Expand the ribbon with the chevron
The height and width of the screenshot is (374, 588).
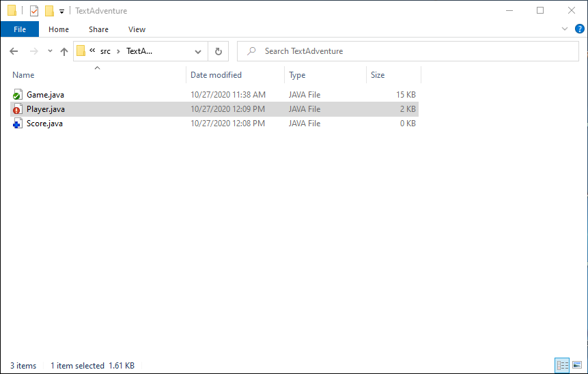coord(565,29)
